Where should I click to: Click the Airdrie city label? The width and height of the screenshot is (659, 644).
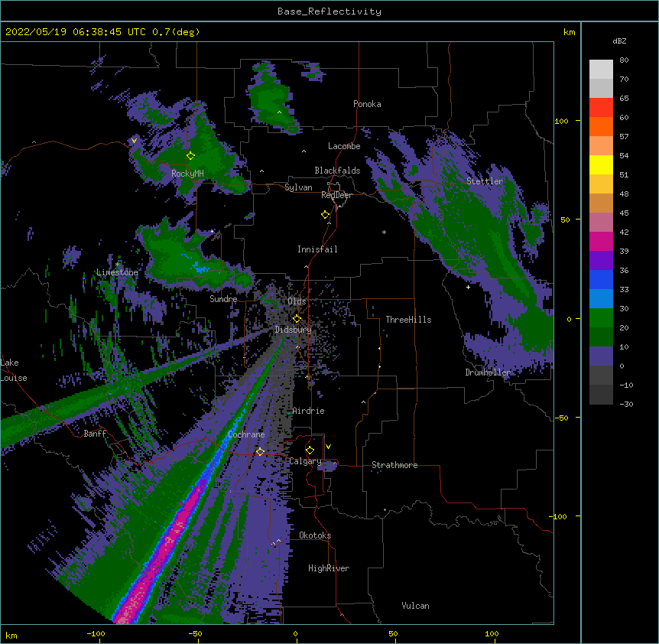309,411
